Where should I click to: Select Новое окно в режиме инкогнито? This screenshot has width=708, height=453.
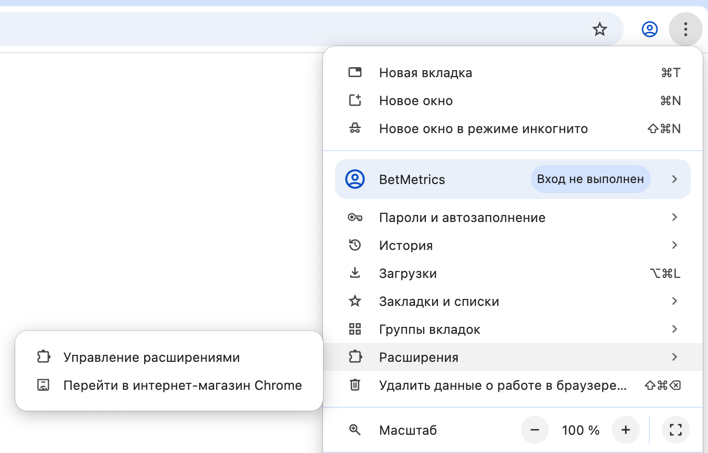point(513,128)
